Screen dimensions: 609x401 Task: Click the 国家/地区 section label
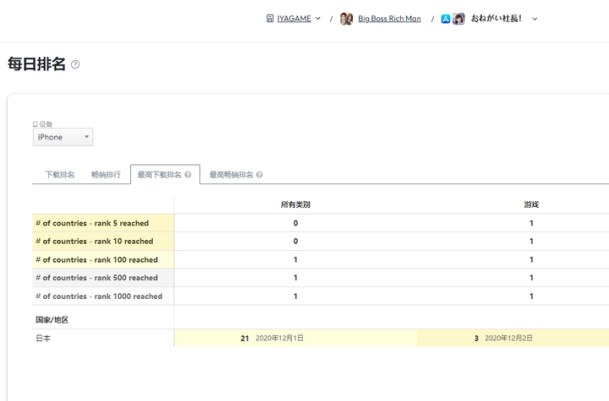click(x=52, y=320)
